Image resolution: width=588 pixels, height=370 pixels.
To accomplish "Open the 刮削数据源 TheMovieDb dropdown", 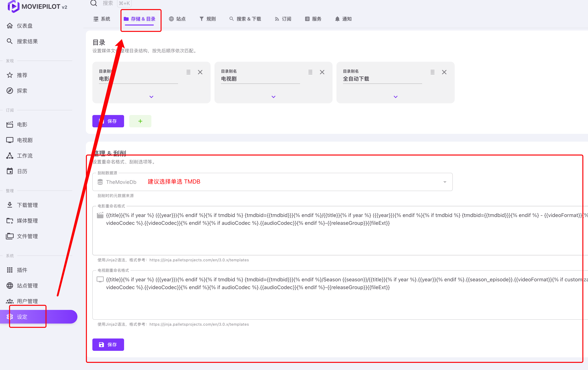I will (445, 182).
